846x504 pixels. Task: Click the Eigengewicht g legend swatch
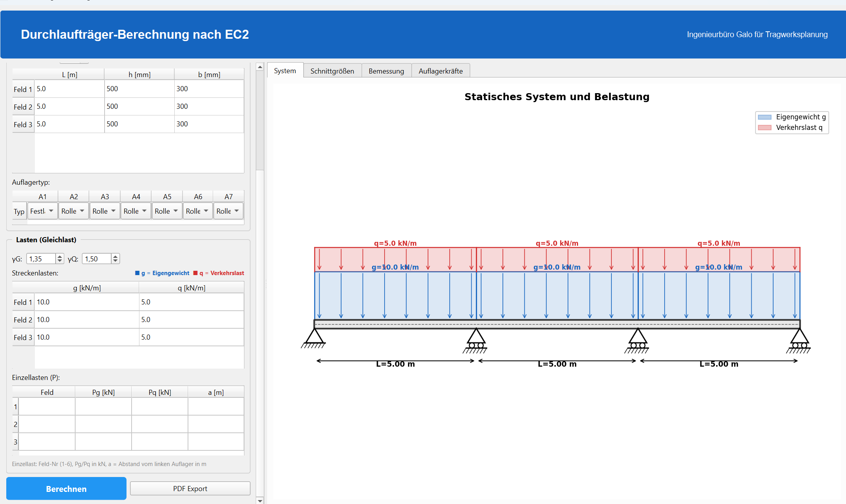[765, 117]
